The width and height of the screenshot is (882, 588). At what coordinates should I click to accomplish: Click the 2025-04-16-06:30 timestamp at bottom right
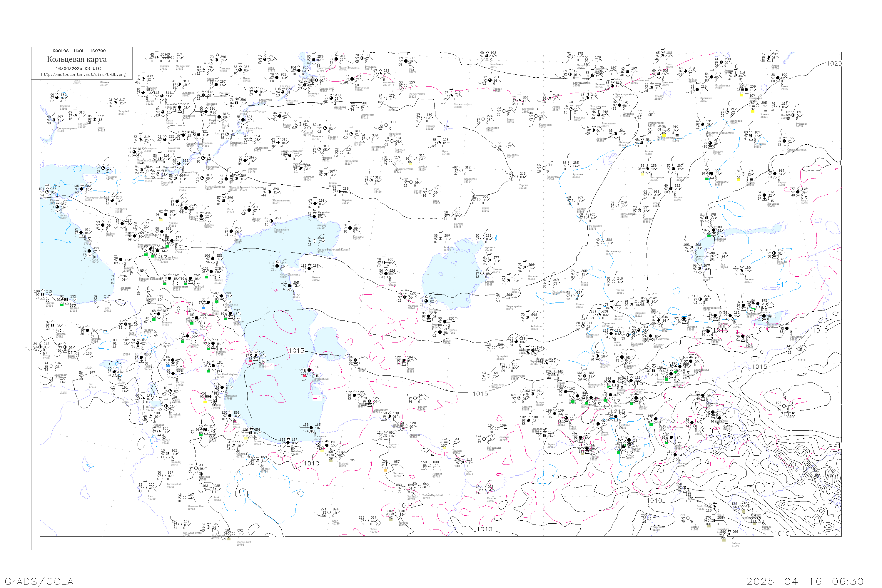[x=804, y=581]
